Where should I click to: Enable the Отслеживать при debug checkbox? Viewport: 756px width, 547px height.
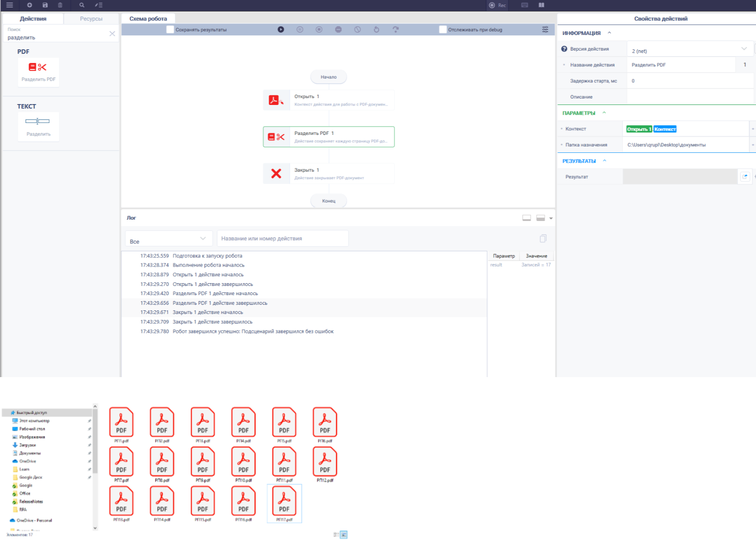[x=443, y=29]
